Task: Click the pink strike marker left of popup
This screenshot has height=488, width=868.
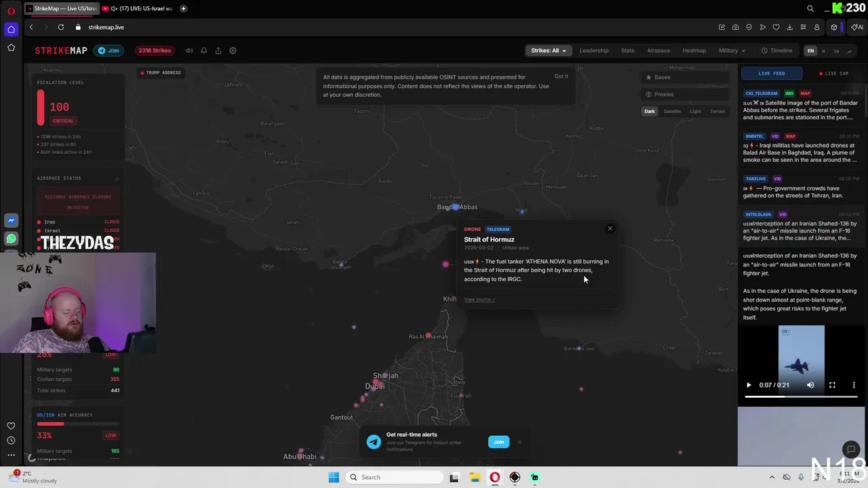Action: (446, 264)
